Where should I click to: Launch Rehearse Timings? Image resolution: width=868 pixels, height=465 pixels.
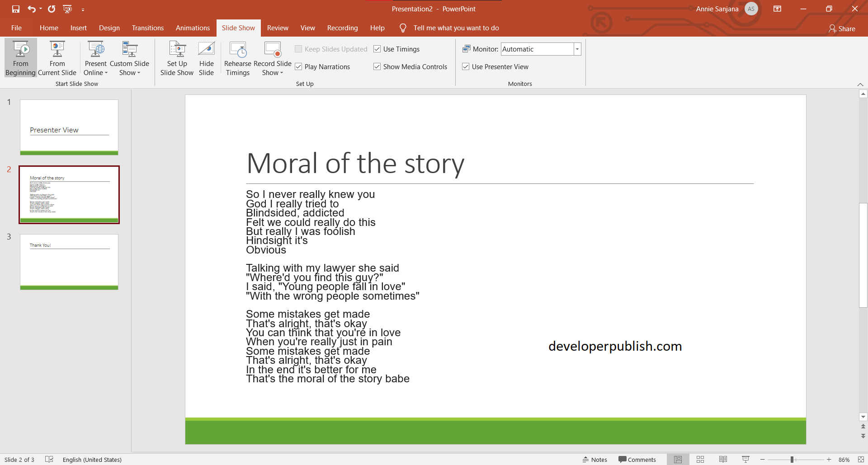(x=238, y=57)
